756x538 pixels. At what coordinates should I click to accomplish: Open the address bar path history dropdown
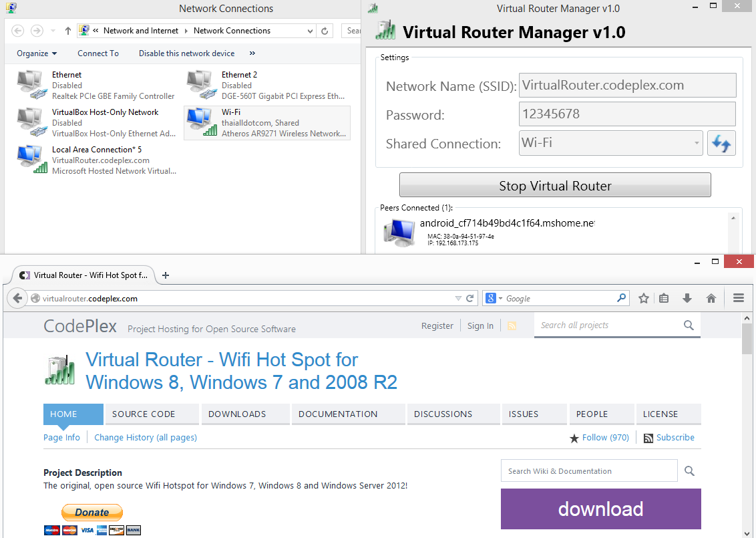point(310,31)
